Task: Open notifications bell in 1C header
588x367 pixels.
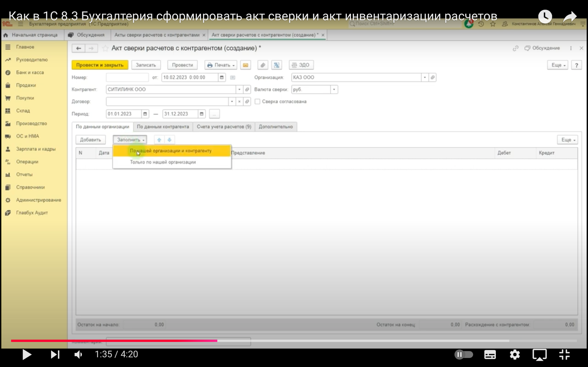Action: tap(469, 24)
